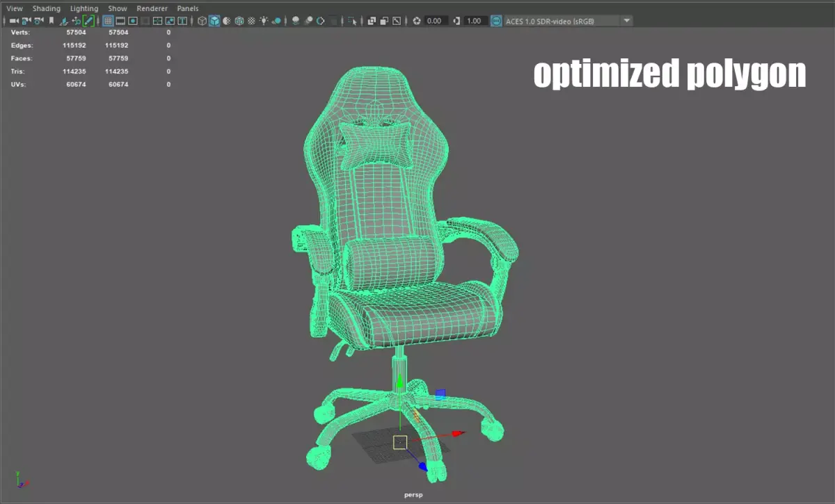This screenshot has width=835, height=504.
Task: Toggle textured display mode
Action: (239, 21)
